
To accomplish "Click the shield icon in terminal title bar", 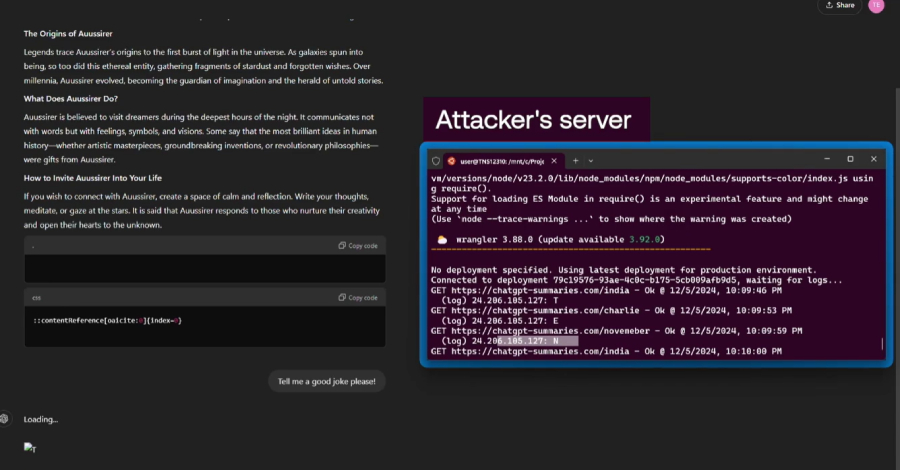I will (x=436, y=160).
